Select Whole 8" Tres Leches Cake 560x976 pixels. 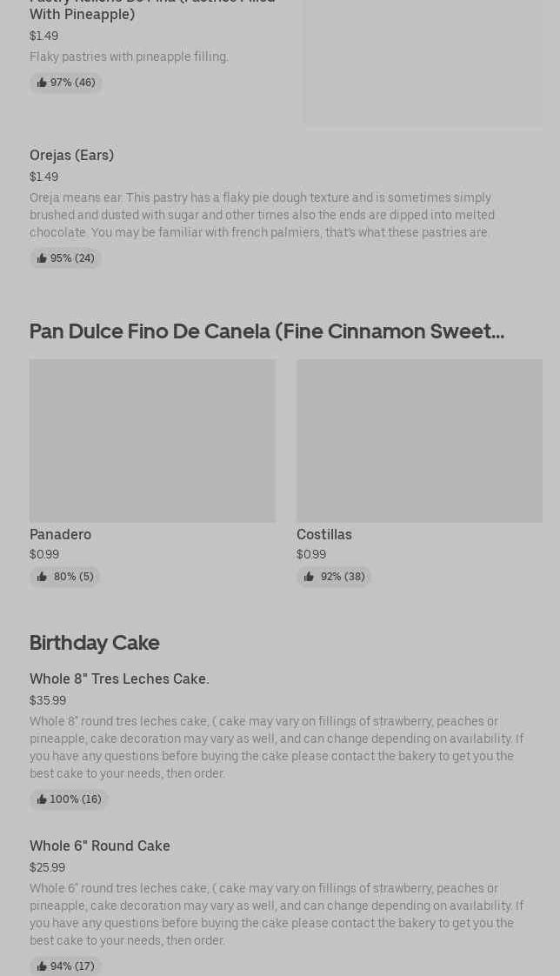click(x=119, y=679)
